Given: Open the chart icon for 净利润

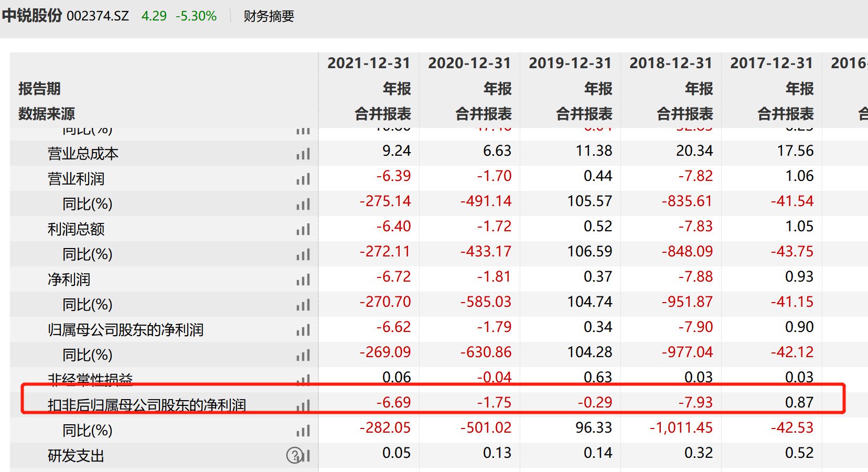Looking at the screenshot, I should [303, 280].
